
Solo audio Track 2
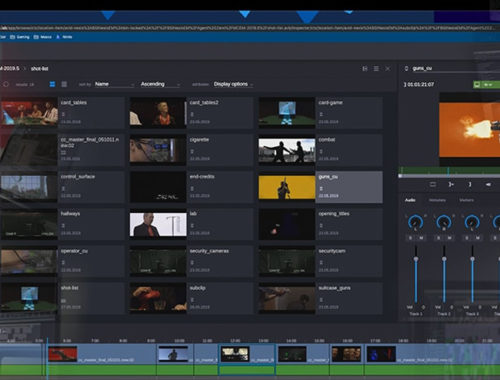[439, 238]
